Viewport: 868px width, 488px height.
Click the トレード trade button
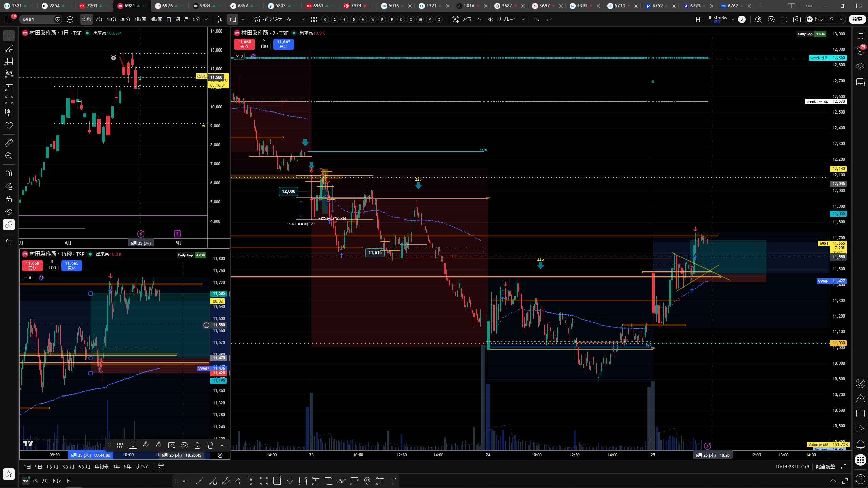tap(820, 19)
